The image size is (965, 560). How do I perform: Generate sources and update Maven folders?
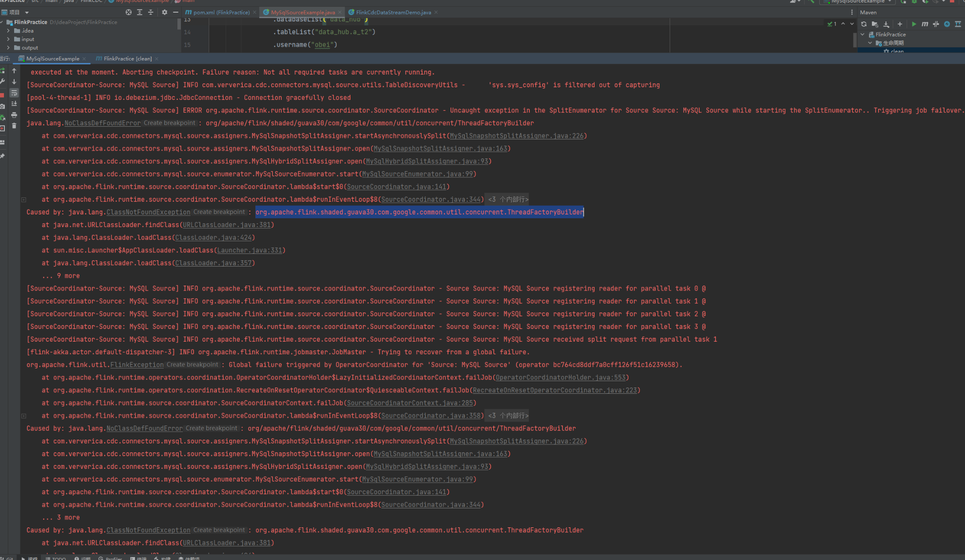875,24
